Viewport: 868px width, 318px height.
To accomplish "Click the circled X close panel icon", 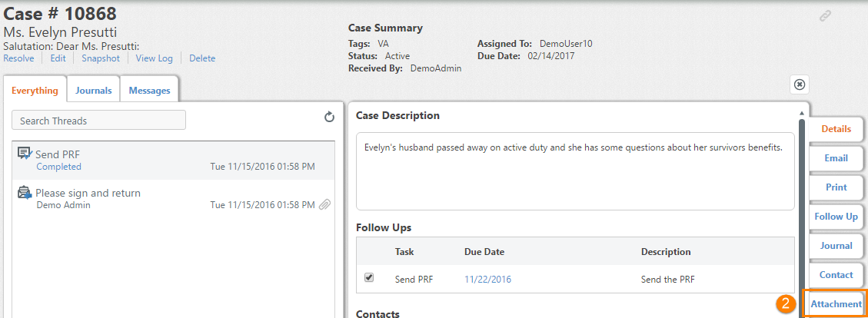I will click(x=800, y=84).
